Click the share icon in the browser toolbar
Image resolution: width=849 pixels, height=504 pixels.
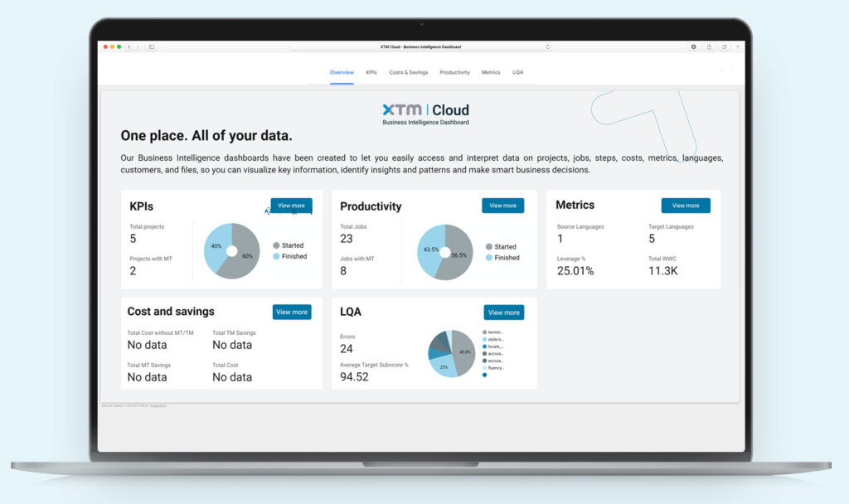[709, 47]
